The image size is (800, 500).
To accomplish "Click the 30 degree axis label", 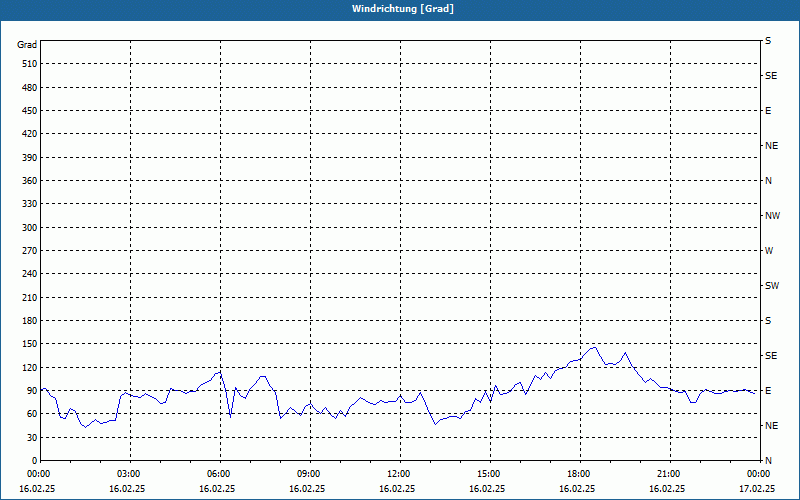I will click(x=32, y=437).
